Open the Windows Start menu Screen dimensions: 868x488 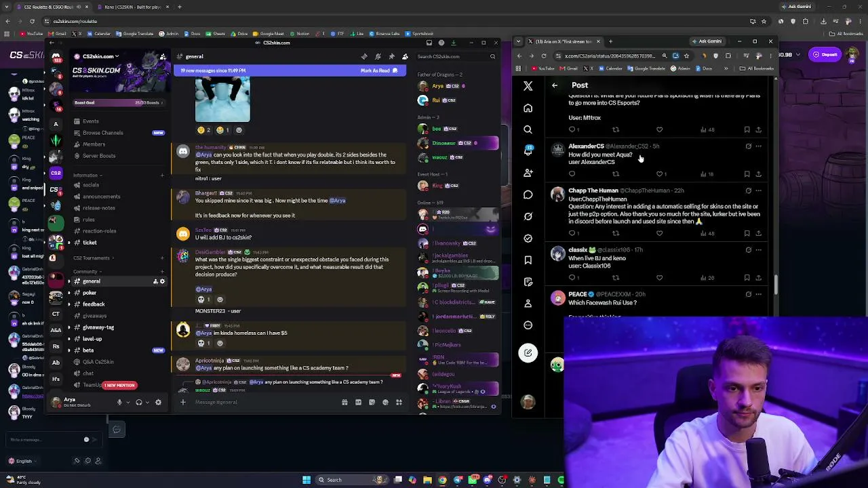point(307,480)
